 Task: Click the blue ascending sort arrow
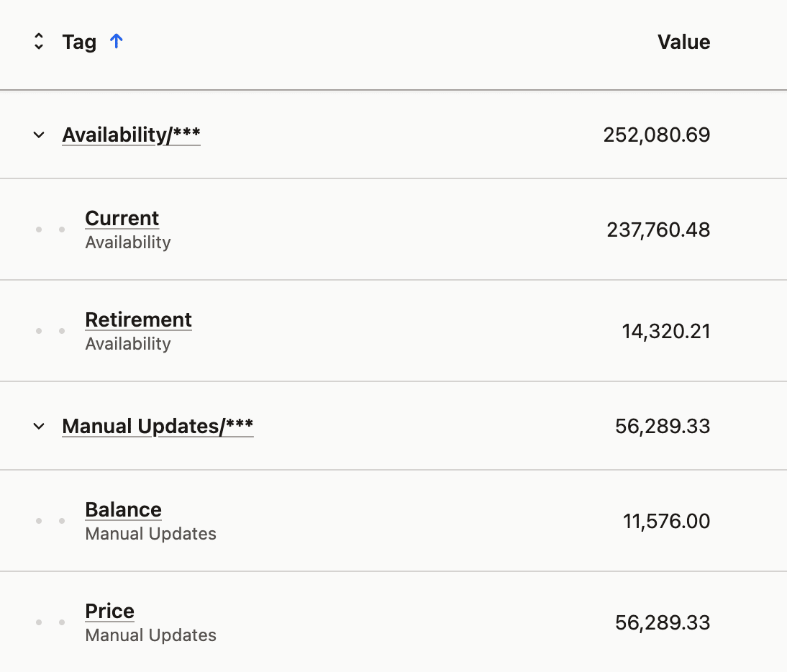(x=116, y=42)
